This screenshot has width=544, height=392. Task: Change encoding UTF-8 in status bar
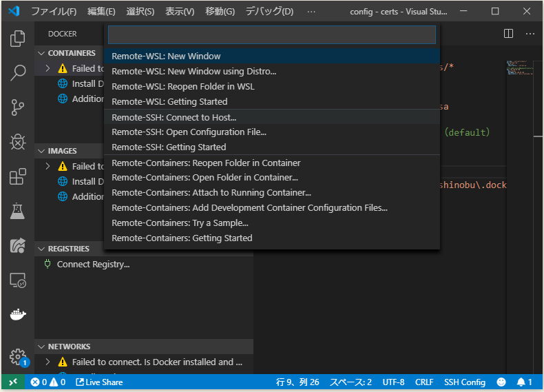click(x=393, y=382)
